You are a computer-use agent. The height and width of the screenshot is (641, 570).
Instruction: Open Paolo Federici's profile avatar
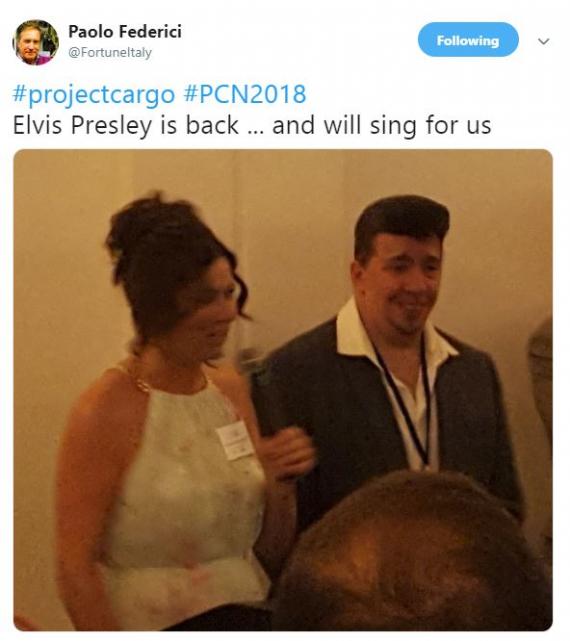[36, 42]
